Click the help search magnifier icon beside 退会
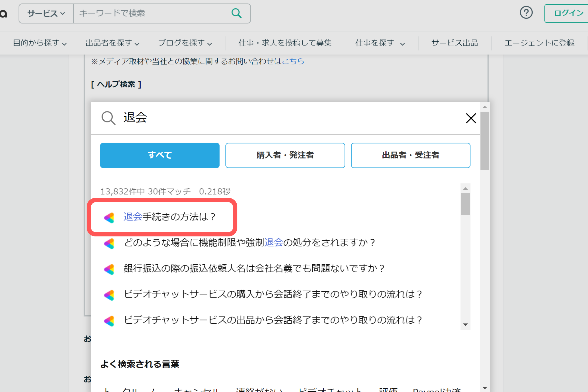 click(x=108, y=118)
